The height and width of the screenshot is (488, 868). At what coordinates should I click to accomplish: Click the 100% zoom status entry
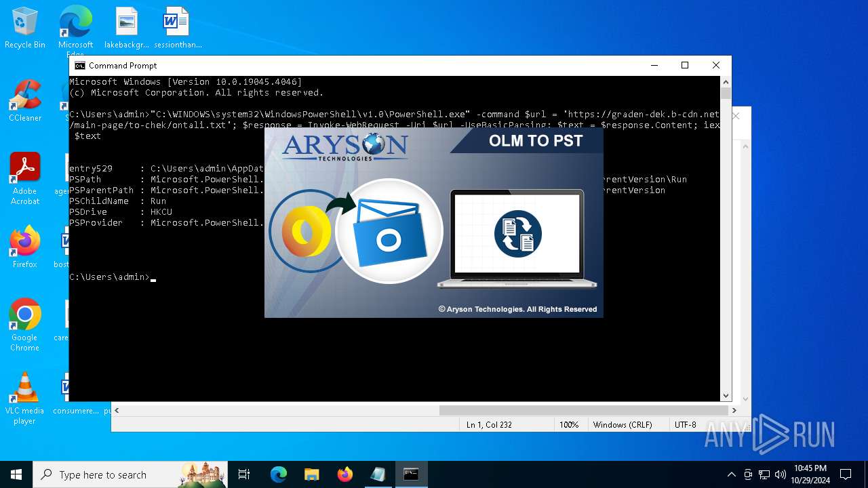click(569, 425)
